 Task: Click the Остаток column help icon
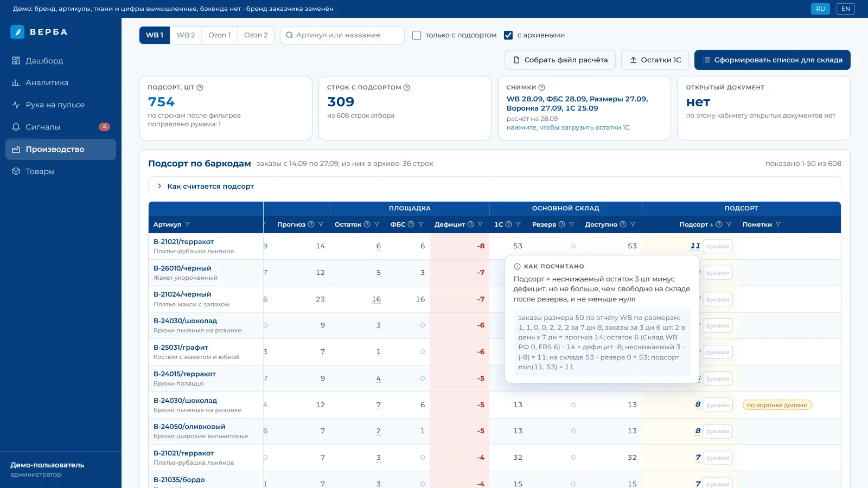click(367, 224)
